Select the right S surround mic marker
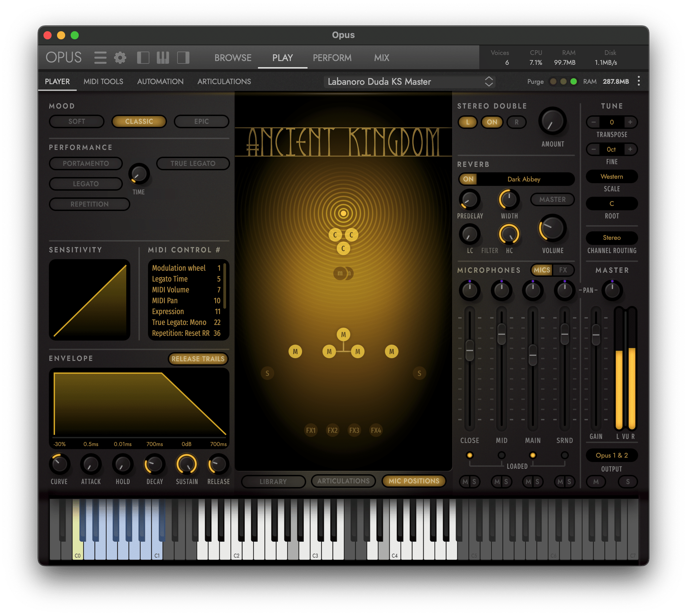The height and width of the screenshot is (616, 687). [420, 373]
